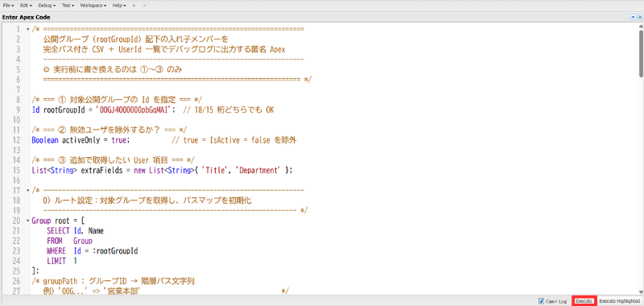The image size is (644, 306).
Task: Toggle the Open Log checkbox
Action: click(x=541, y=301)
